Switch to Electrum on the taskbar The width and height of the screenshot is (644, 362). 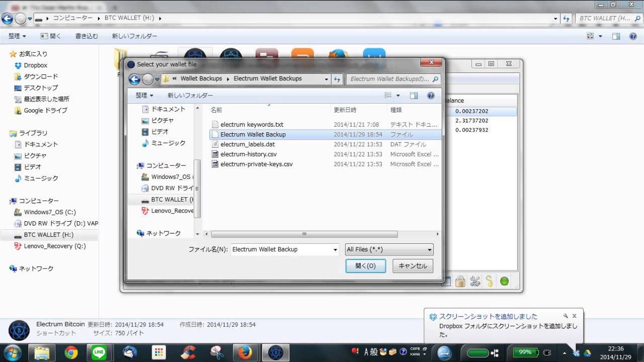275,353
